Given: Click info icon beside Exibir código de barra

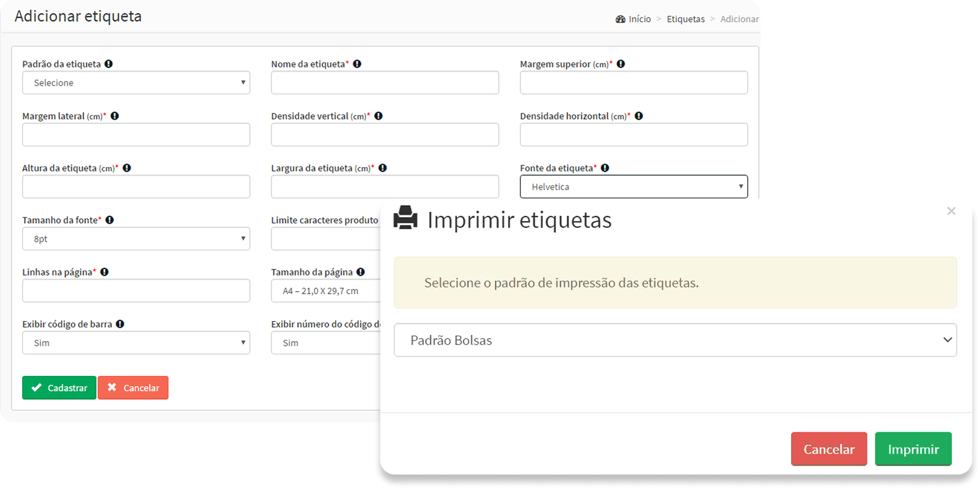Looking at the screenshot, I should 120,324.
